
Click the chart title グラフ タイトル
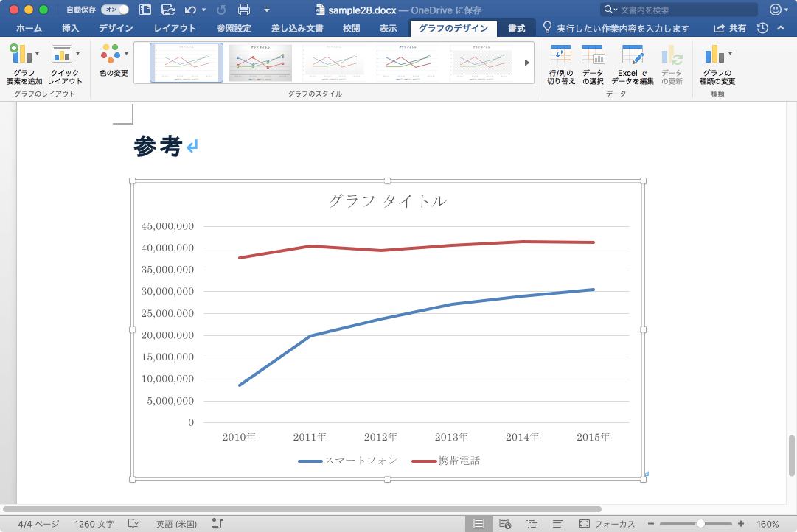point(389,201)
